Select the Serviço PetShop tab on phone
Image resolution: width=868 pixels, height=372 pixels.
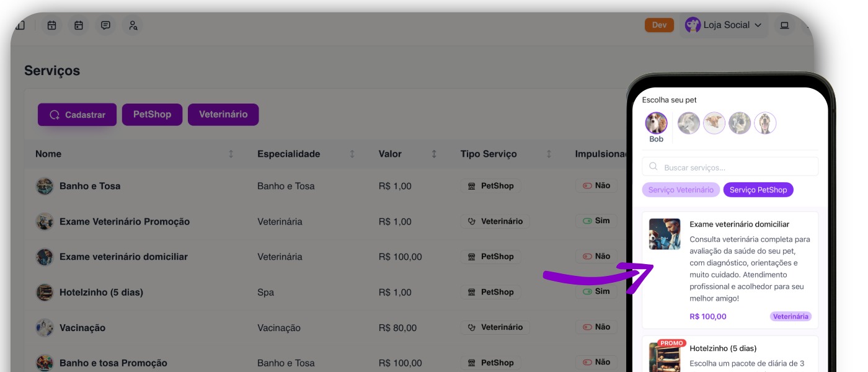(758, 190)
